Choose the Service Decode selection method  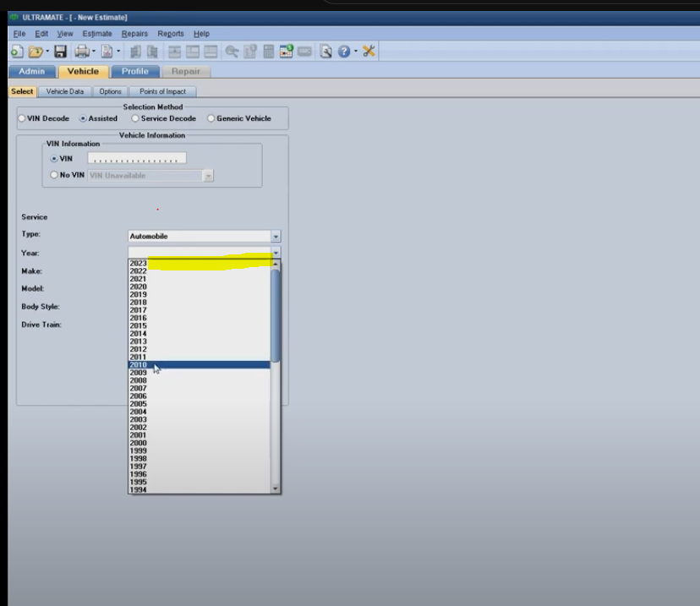(135, 118)
